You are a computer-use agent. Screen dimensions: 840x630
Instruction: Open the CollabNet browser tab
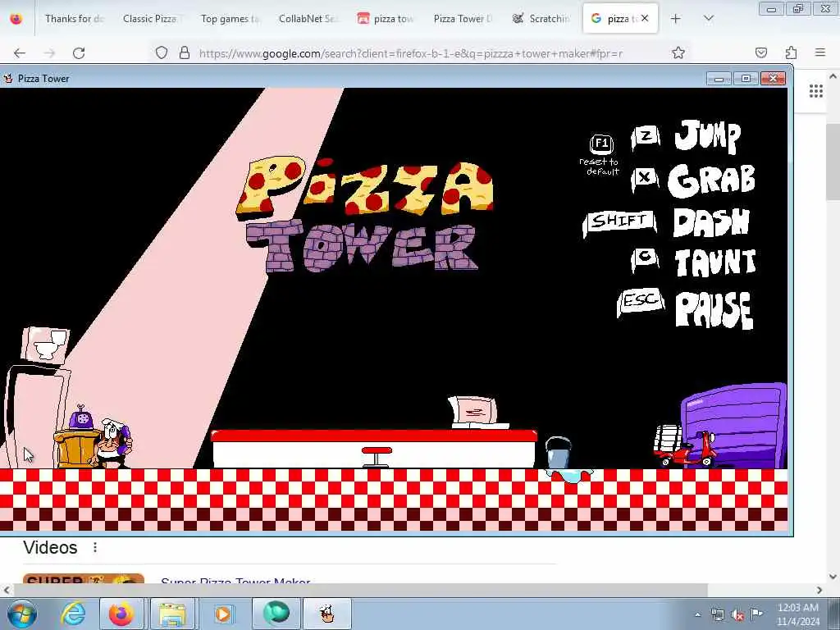click(308, 19)
